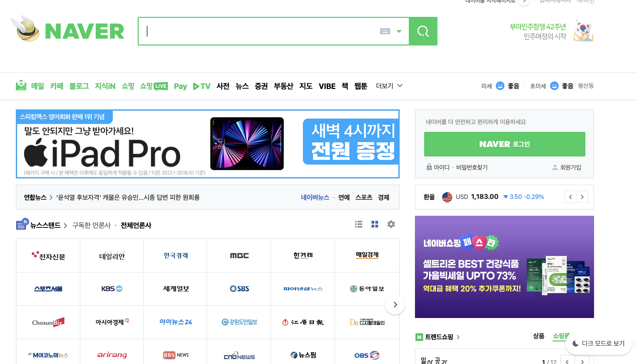Expand search autocomplete dropdown arrow
636x364 pixels.
(399, 31)
